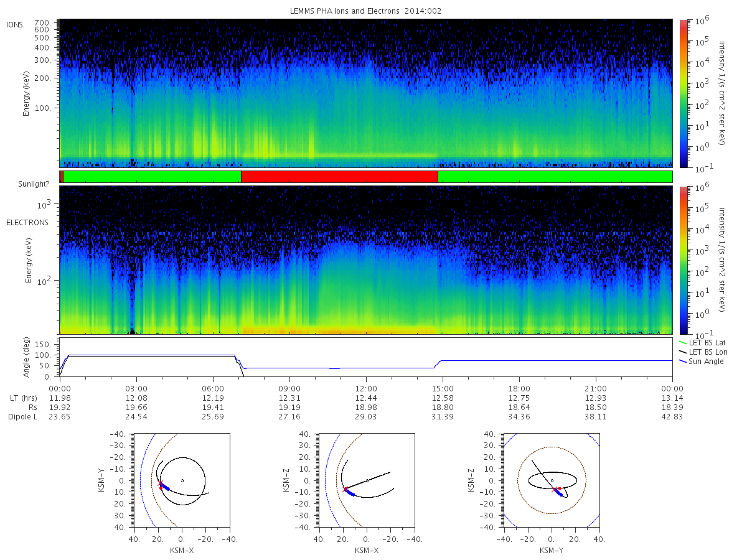
Task: Click the Angle (deg) axis label
Action: click(x=27, y=357)
